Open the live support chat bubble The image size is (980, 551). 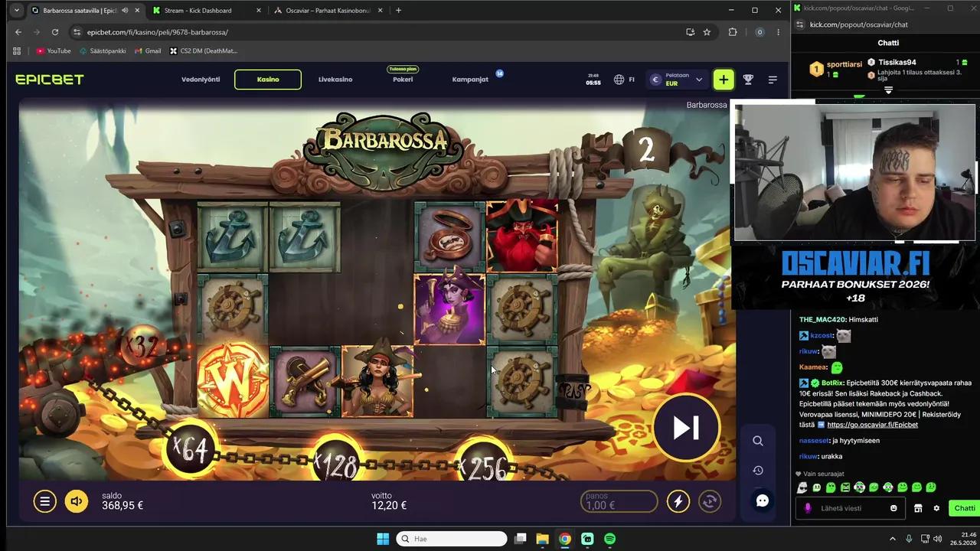[x=763, y=500]
